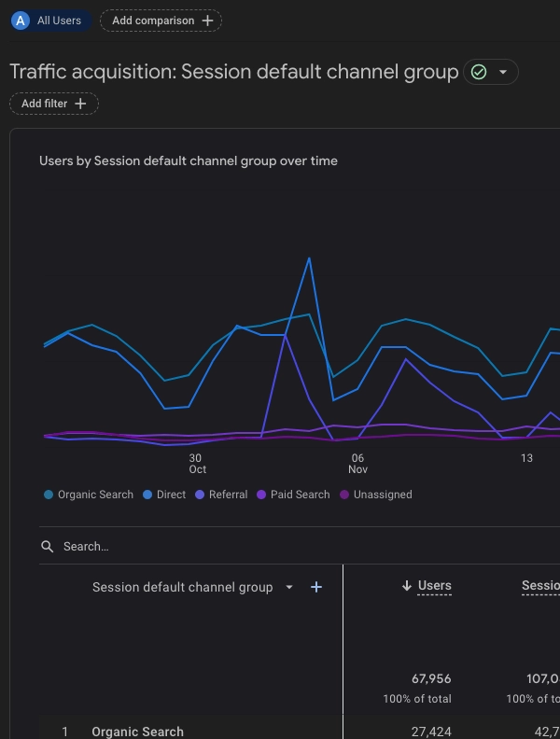Click the Organic Search table row label
This screenshot has height=739, width=560.
pyautogui.click(x=137, y=732)
